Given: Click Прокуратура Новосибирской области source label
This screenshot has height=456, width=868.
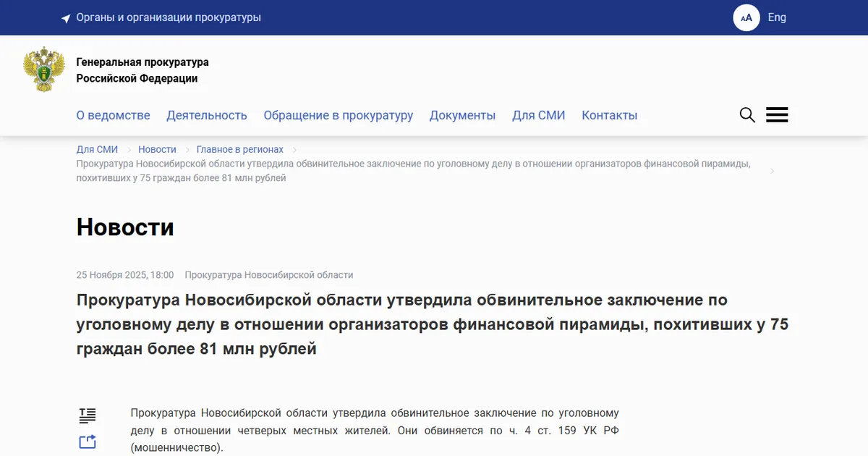Looking at the screenshot, I should pos(269,275).
